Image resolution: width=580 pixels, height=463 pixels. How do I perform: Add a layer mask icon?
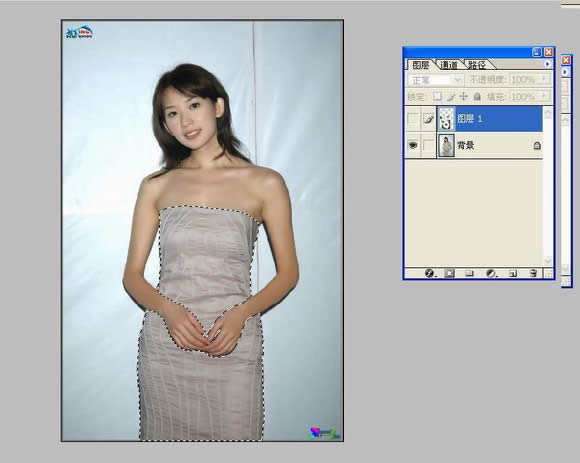449,273
